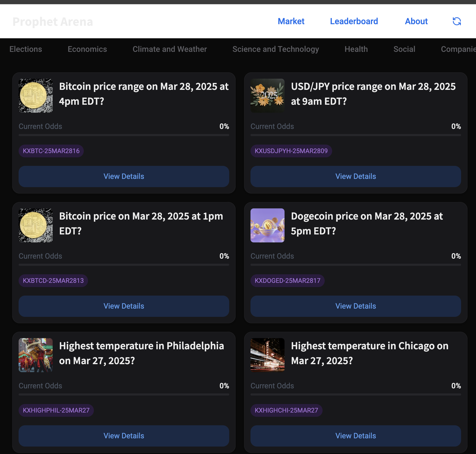Click the Dogecoin price market title

367,224
